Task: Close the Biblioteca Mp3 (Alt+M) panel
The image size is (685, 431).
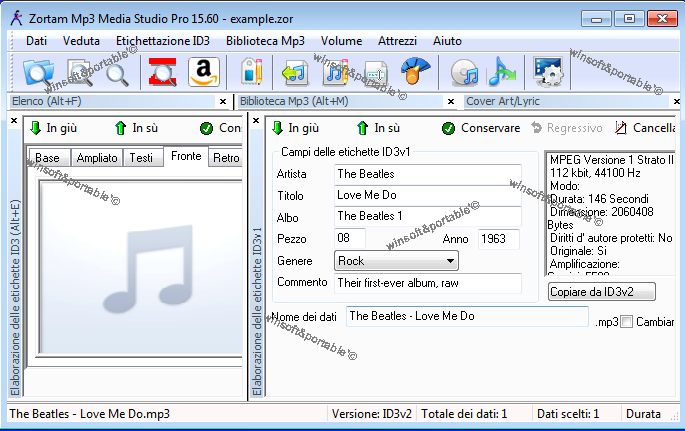Action: pos(451,102)
